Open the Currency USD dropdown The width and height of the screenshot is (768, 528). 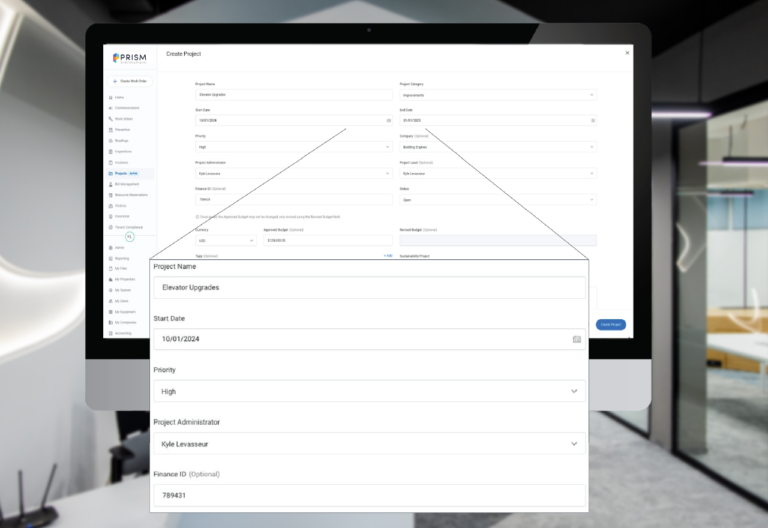[x=252, y=241]
